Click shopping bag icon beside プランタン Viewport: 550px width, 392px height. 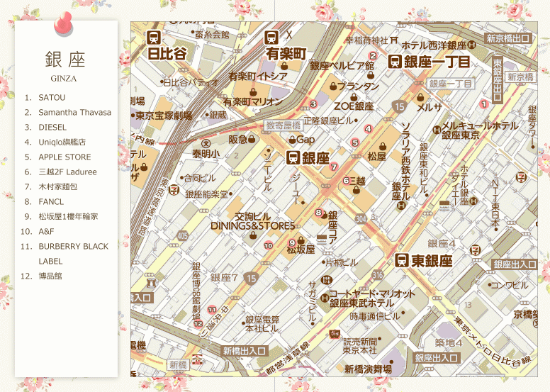pos(333,86)
